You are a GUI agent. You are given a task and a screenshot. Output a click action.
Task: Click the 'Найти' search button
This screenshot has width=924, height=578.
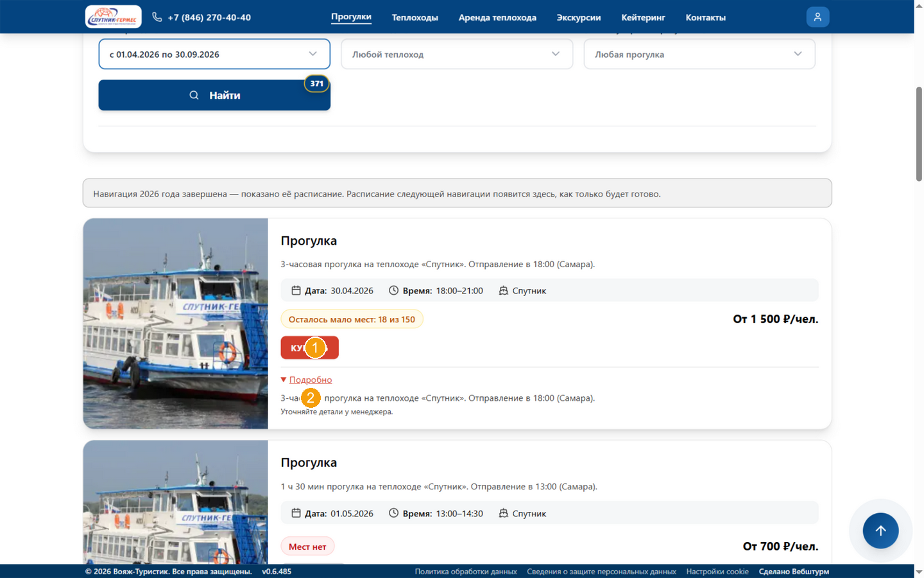(x=214, y=95)
